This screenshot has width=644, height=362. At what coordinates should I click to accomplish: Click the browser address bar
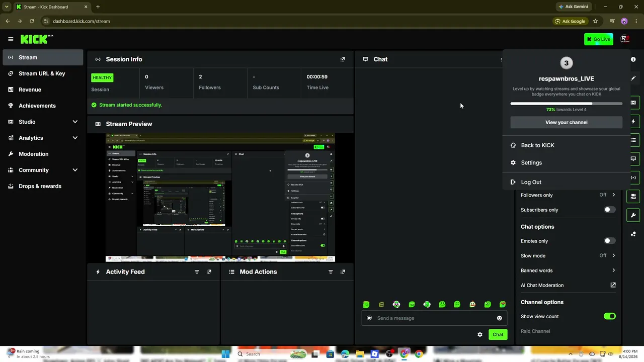coord(297,21)
